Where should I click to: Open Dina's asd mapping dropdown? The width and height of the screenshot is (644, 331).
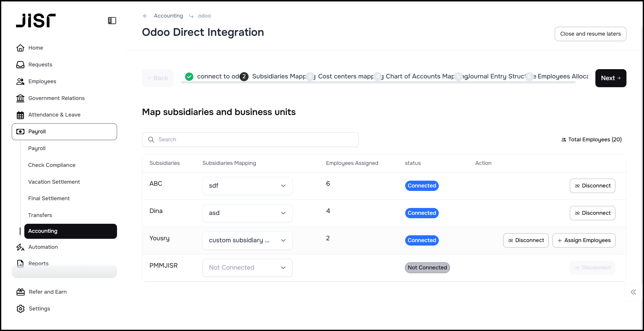click(247, 213)
